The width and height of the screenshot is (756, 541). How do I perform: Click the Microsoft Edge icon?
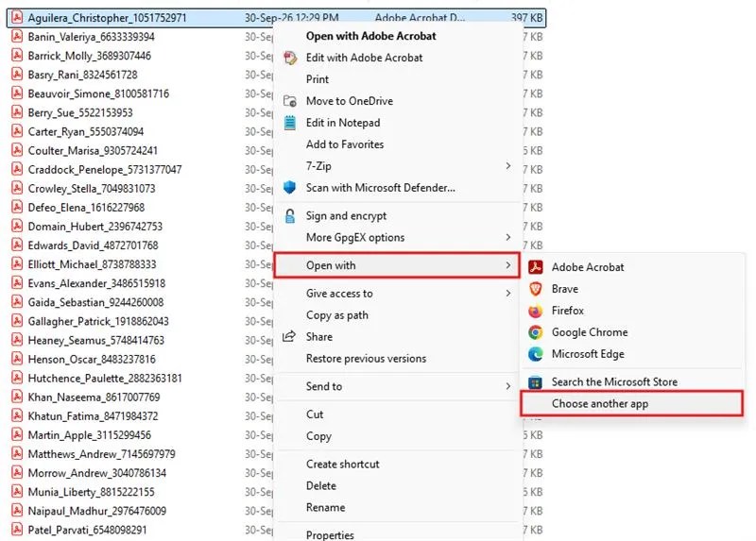(535, 354)
